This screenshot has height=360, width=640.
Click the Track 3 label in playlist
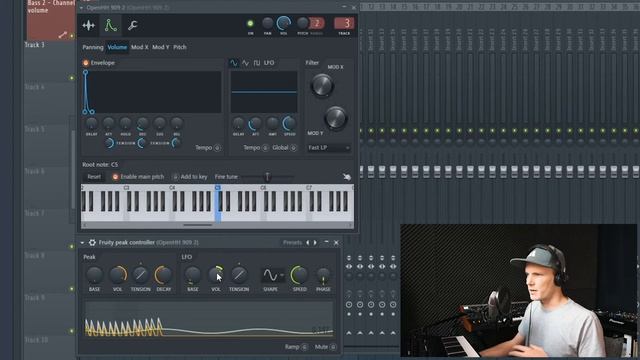point(35,45)
